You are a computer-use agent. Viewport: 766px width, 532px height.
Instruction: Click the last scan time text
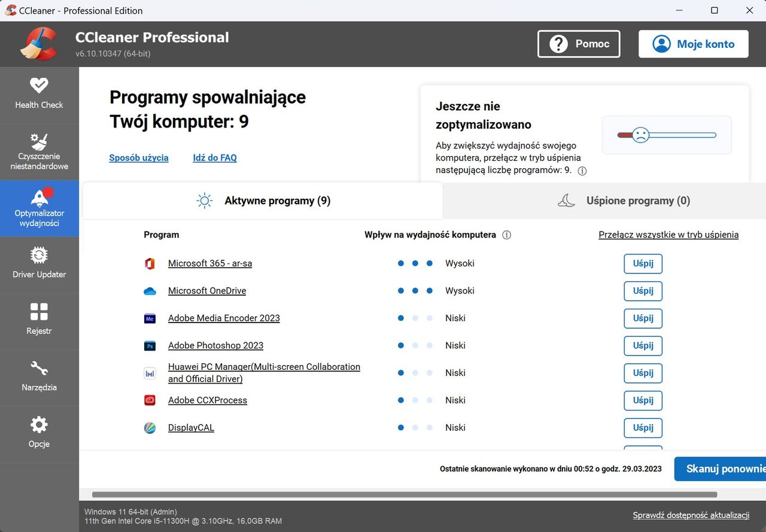[551, 469]
